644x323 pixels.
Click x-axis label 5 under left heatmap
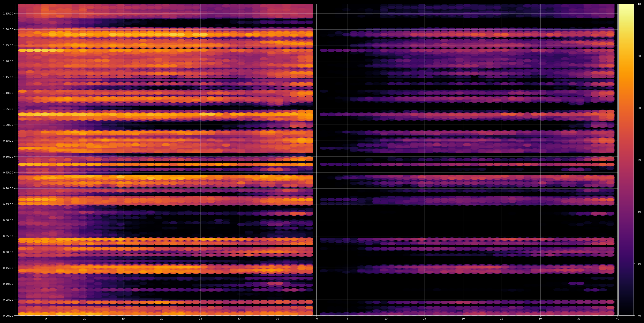coord(46,319)
